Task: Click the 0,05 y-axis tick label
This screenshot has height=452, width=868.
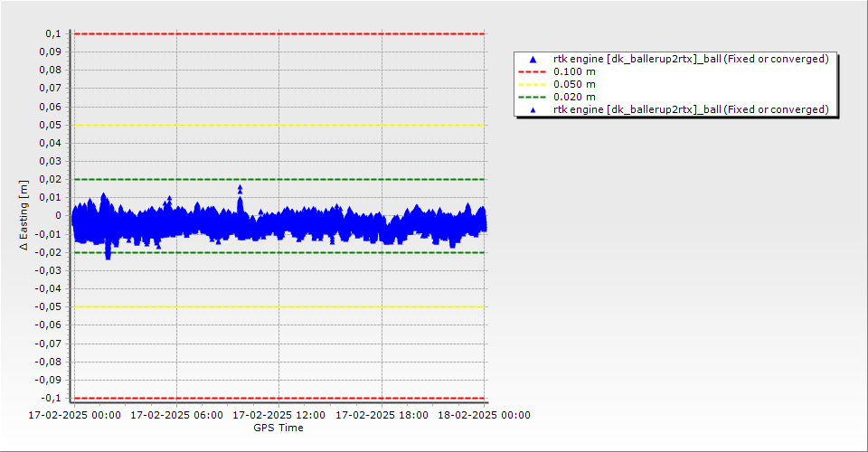Action: click(51, 125)
